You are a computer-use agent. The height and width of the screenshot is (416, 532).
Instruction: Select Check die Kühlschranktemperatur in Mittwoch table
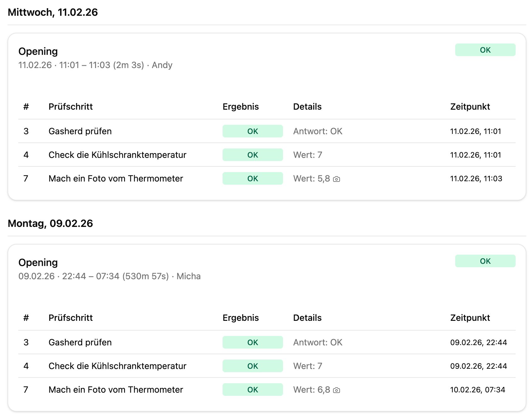click(117, 155)
